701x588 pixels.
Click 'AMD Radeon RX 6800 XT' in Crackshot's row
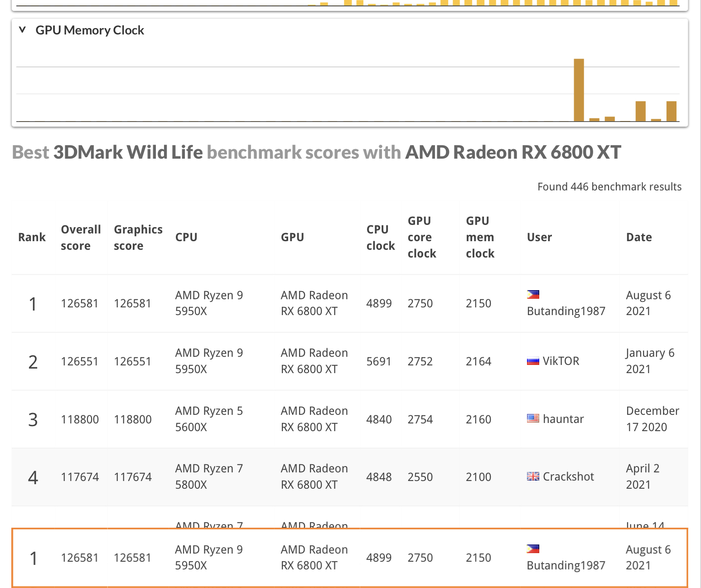coord(314,476)
